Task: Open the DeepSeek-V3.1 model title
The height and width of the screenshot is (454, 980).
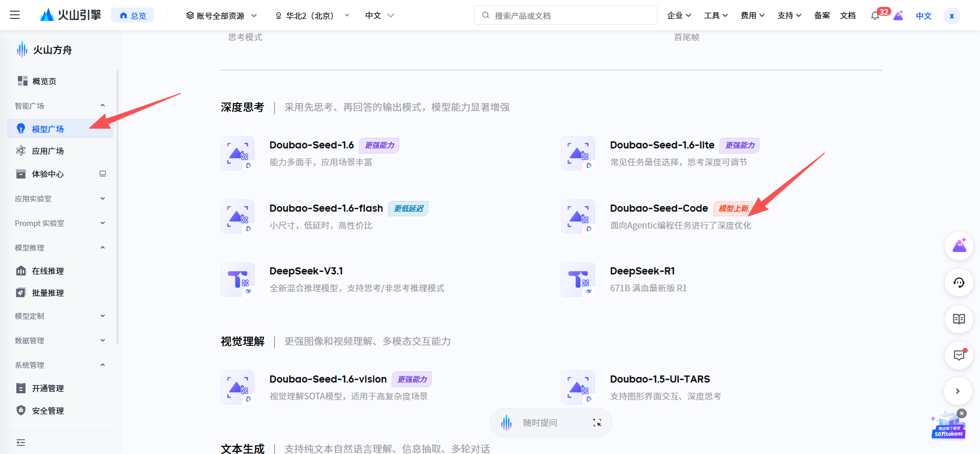Action: [x=306, y=271]
